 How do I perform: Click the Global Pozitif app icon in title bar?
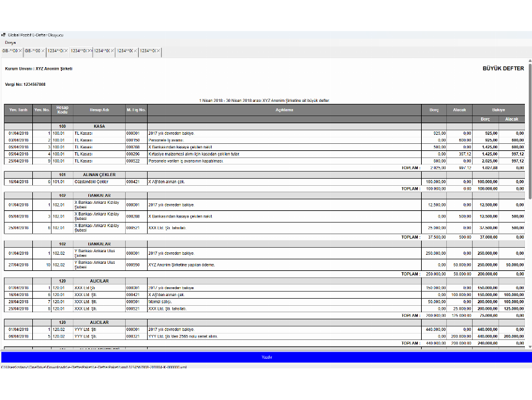coord(3,35)
